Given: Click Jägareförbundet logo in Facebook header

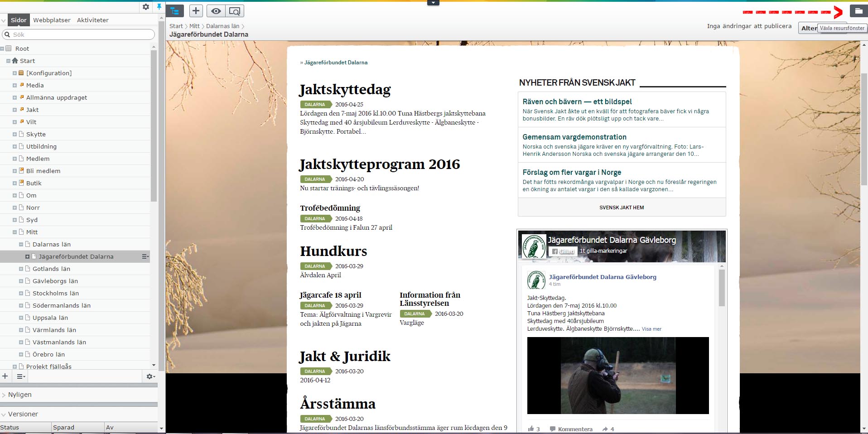Looking at the screenshot, I should click(x=534, y=246).
